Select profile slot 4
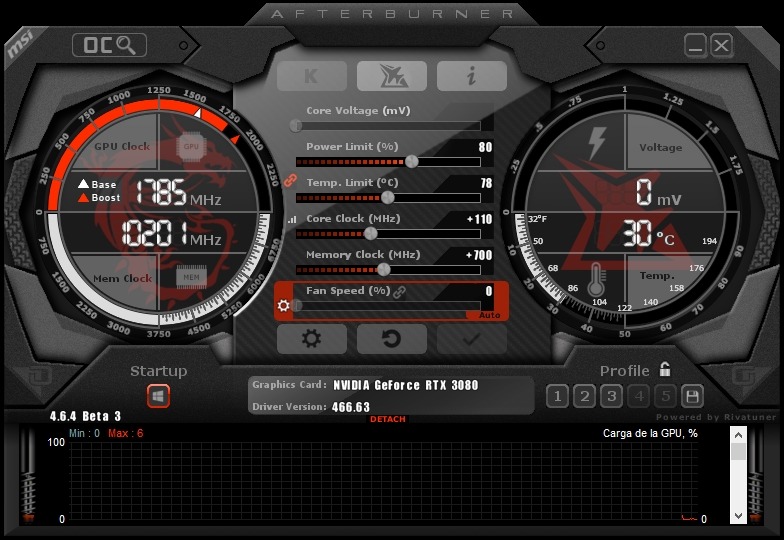This screenshot has width=784, height=540. (x=638, y=396)
